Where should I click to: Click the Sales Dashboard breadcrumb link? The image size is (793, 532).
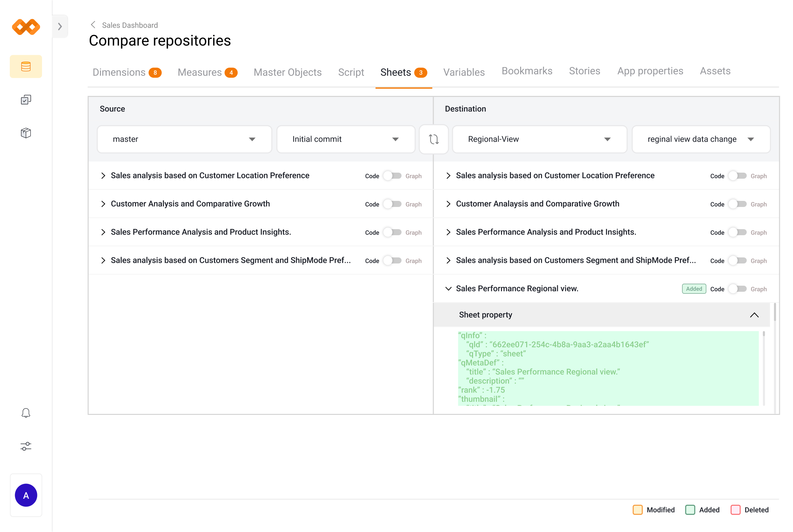(130, 25)
